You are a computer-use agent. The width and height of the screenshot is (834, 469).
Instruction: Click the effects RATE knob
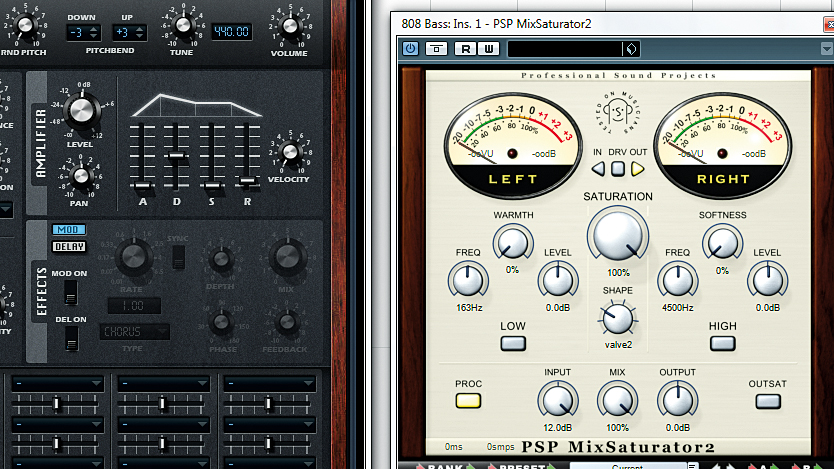coord(134,256)
